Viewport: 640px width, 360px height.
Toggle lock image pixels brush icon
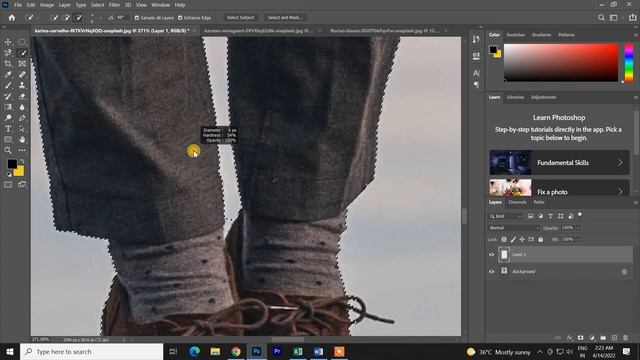coord(513,240)
